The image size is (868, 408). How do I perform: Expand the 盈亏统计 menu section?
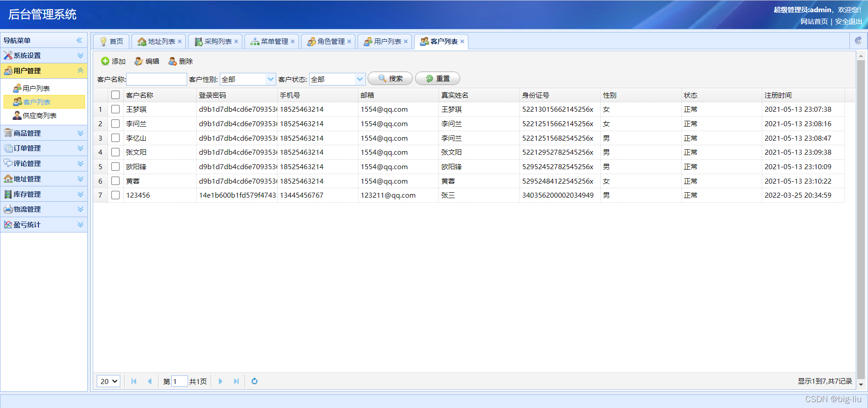click(x=80, y=224)
